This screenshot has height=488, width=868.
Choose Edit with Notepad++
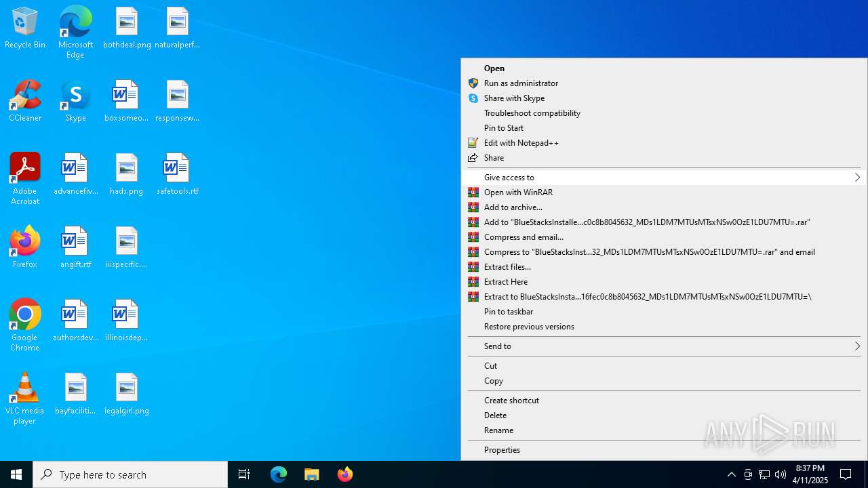(664, 143)
